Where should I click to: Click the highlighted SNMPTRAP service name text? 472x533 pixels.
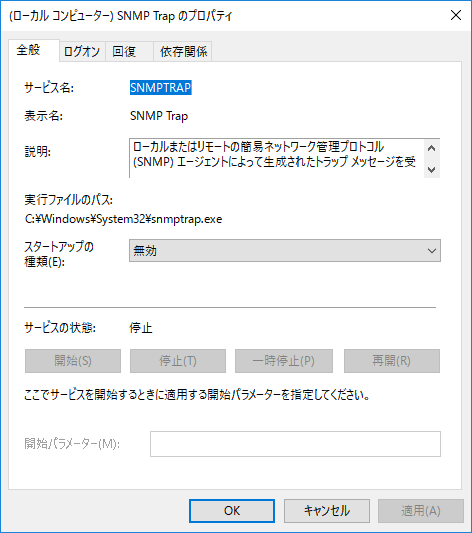pyautogui.click(x=161, y=87)
